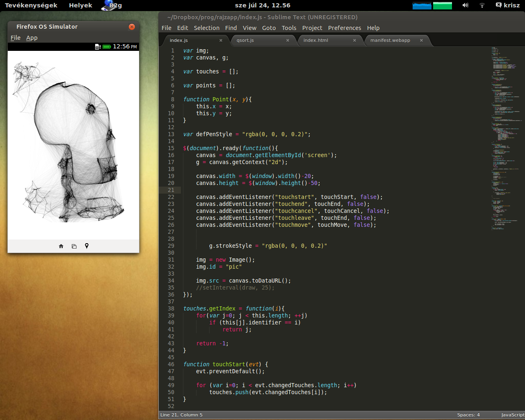Click the drawing canvas in the simulator
This screenshot has height=420, width=525.
pyautogui.click(x=73, y=145)
